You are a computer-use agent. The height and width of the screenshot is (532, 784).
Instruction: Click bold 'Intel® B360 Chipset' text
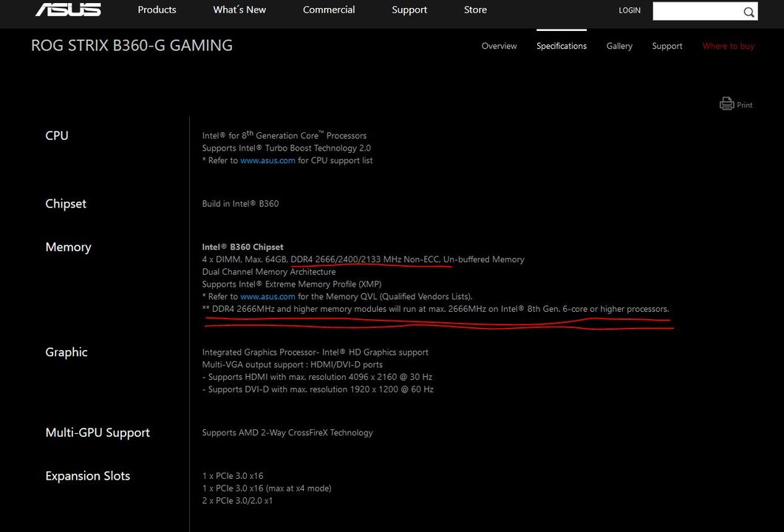click(242, 247)
